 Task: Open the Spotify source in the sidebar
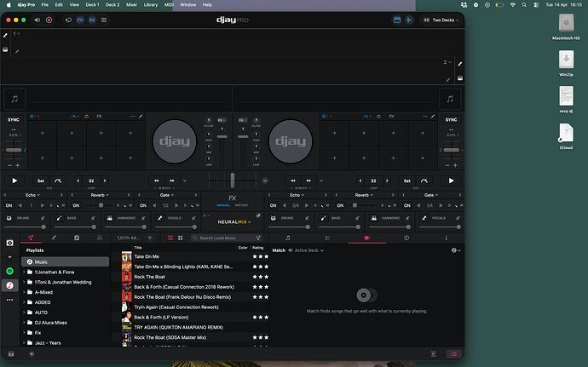click(9, 271)
